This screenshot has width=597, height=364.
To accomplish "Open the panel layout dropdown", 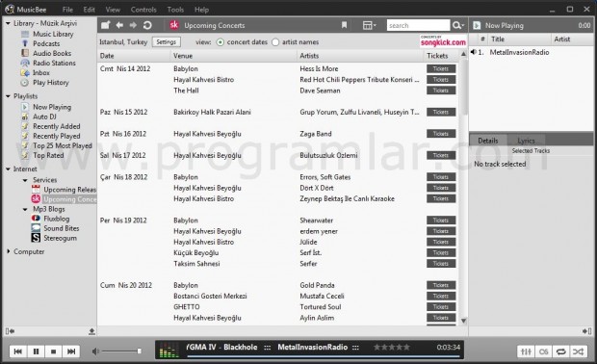I will [369, 25].
